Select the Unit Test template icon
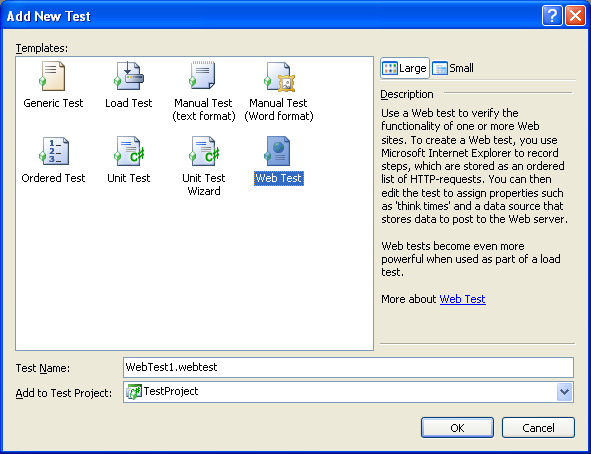The height and width of the screenshot is (454, 591). (x=129, y=151)
